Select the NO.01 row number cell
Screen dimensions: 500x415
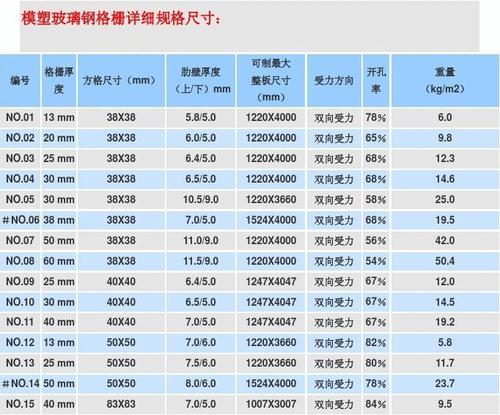(x=20, y=117)
